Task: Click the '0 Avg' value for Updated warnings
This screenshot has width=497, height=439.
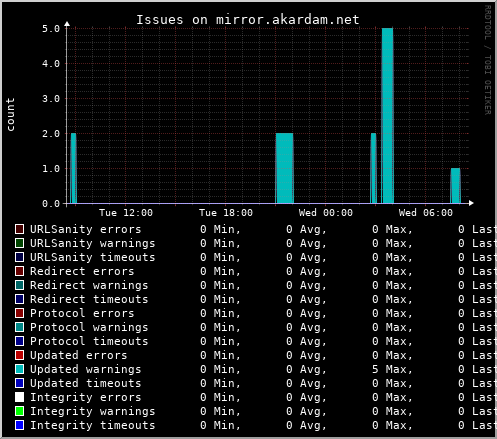Action: click(306, 369)
